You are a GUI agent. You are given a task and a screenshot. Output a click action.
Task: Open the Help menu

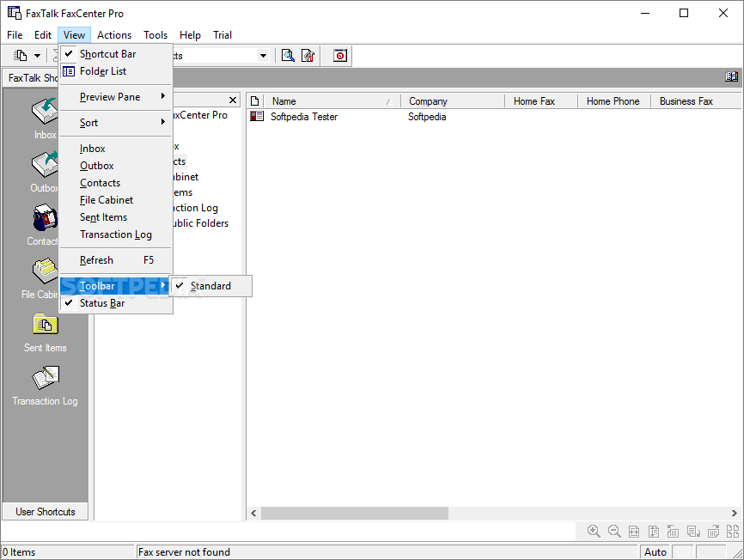click(x=190, y=35)
